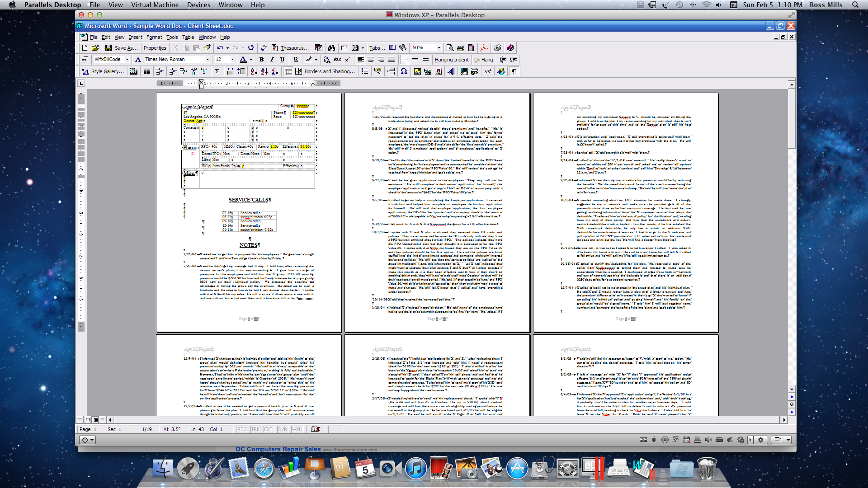Click the spelling and grammar check icon

[x=264, y=47]
